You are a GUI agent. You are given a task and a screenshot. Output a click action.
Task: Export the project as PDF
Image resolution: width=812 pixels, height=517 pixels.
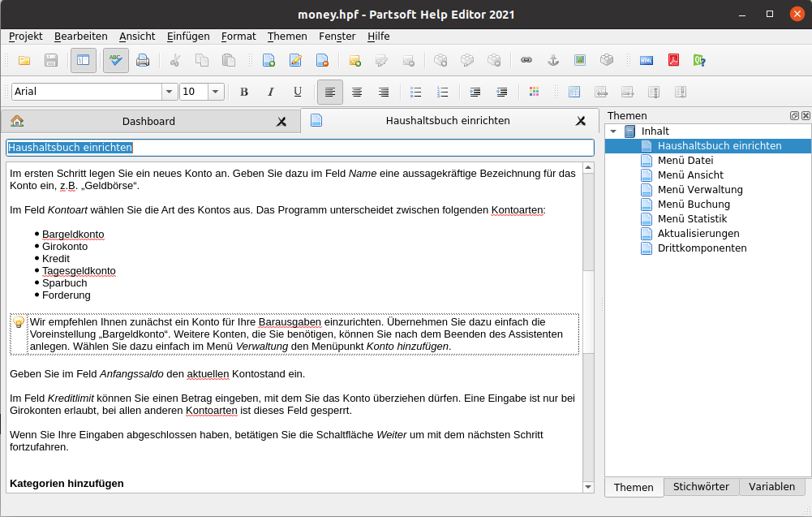tap(673, 60)
